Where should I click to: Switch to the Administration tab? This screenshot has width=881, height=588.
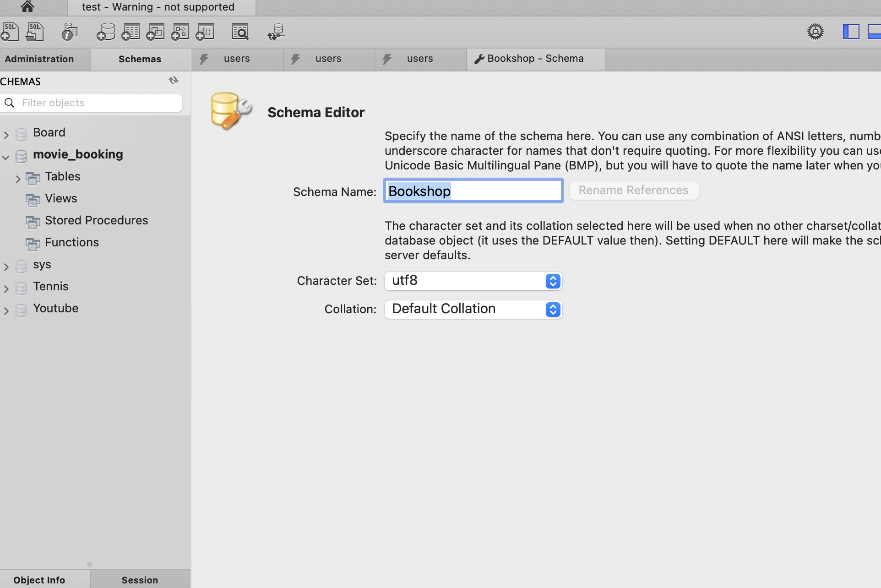[39, 59]
